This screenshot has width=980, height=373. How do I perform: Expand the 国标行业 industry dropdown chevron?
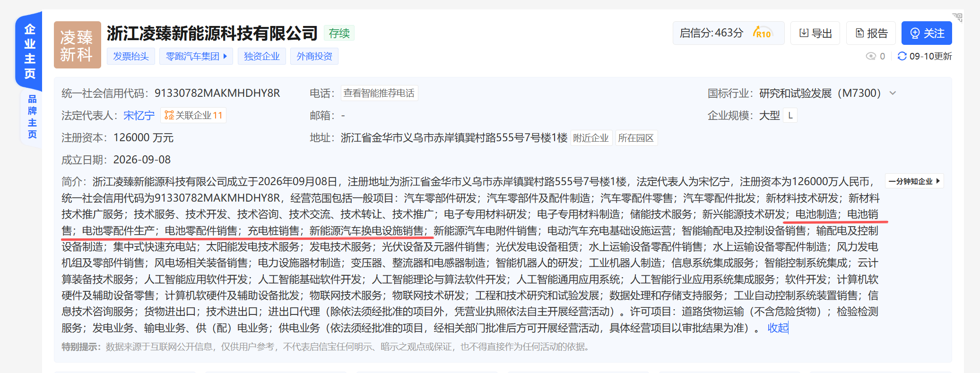893,93
